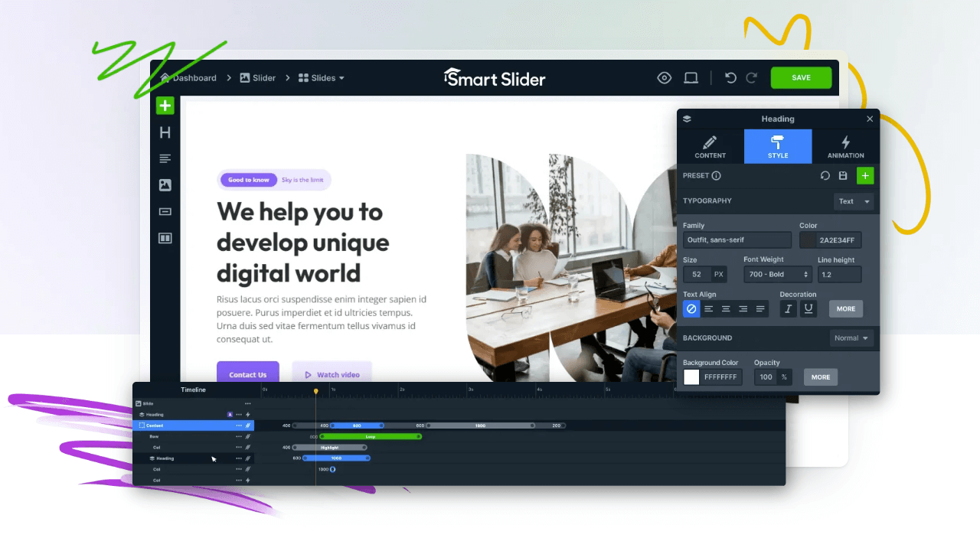Select the green Loop animation bar
The image size is (980, 551).
pos(371,436)
